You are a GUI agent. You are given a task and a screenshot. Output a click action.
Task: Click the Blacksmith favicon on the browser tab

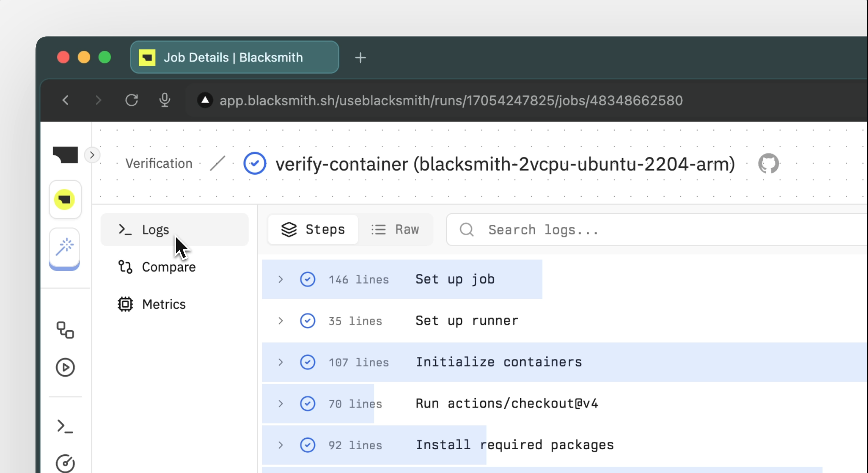coord(147,57)
